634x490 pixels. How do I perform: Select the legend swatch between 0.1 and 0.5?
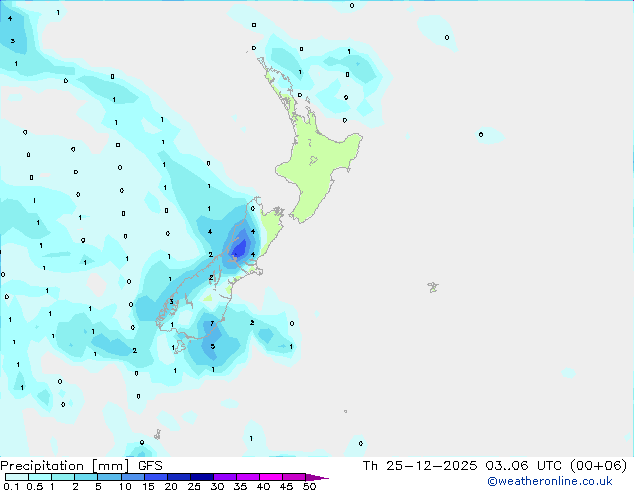pos(17,477)
